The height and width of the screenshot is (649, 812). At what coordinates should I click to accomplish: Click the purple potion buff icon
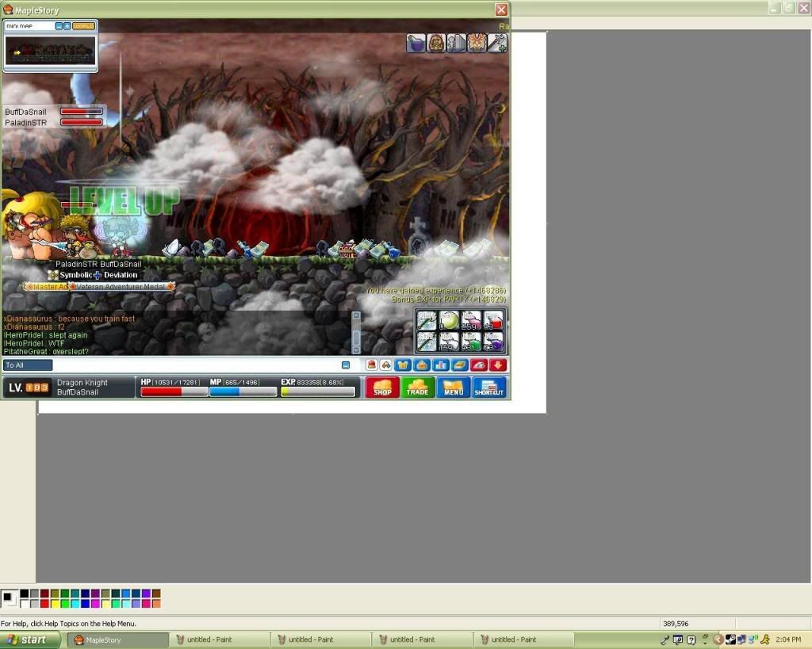416,43
